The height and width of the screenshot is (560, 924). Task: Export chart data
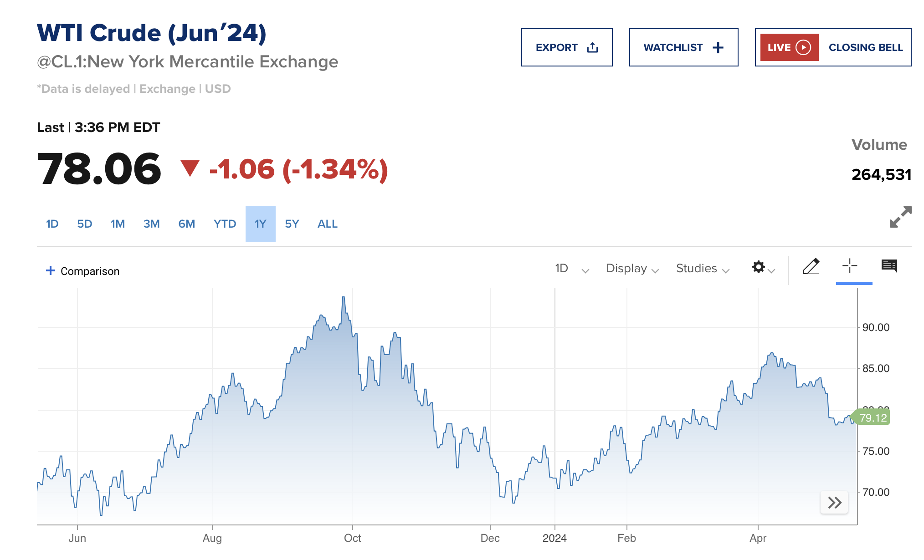pos(566,47)
